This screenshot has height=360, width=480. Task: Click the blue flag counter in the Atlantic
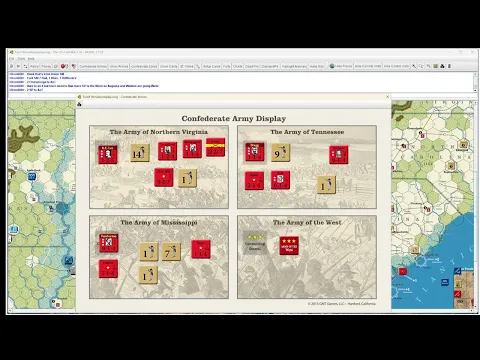(x=445, y=282)
